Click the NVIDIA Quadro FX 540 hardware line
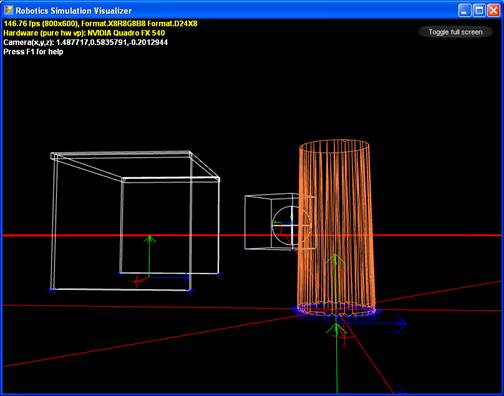 [x=84, y=33]
